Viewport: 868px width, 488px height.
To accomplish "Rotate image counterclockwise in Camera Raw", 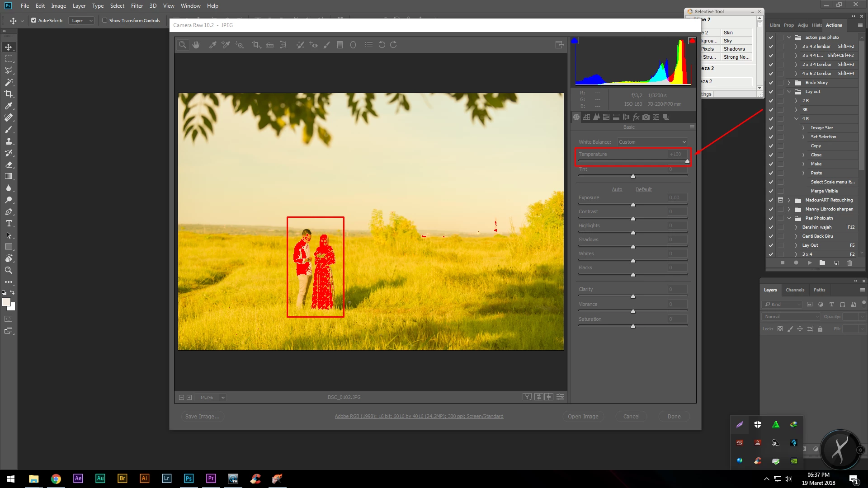I will (382, 45).
